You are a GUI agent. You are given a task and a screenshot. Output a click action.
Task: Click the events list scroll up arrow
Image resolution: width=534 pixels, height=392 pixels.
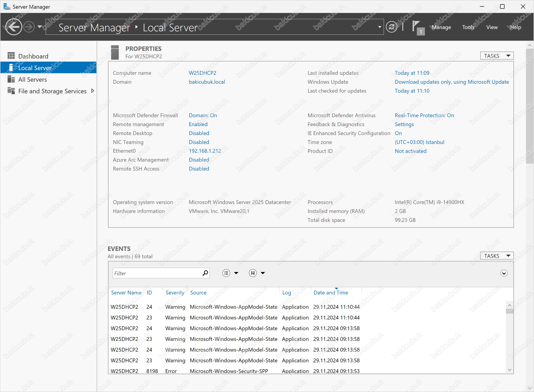[510, 305]
